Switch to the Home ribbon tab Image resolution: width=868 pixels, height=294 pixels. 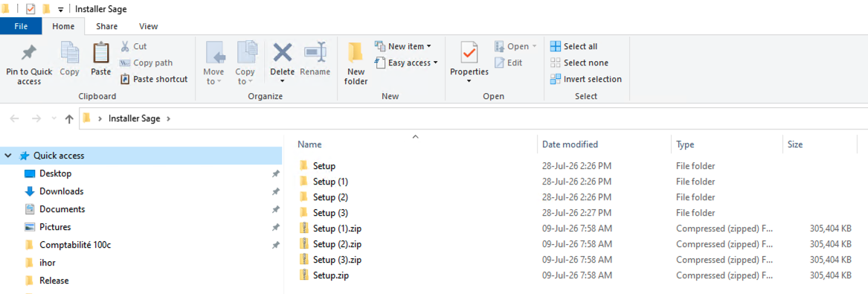pyautogui.click(x=63, y=26)
